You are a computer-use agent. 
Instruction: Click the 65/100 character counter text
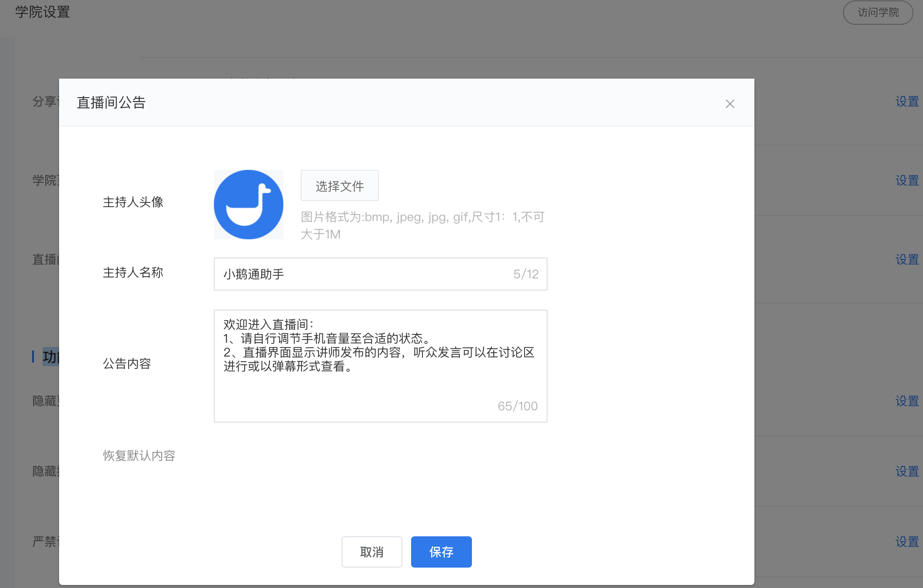coord(518,406)
